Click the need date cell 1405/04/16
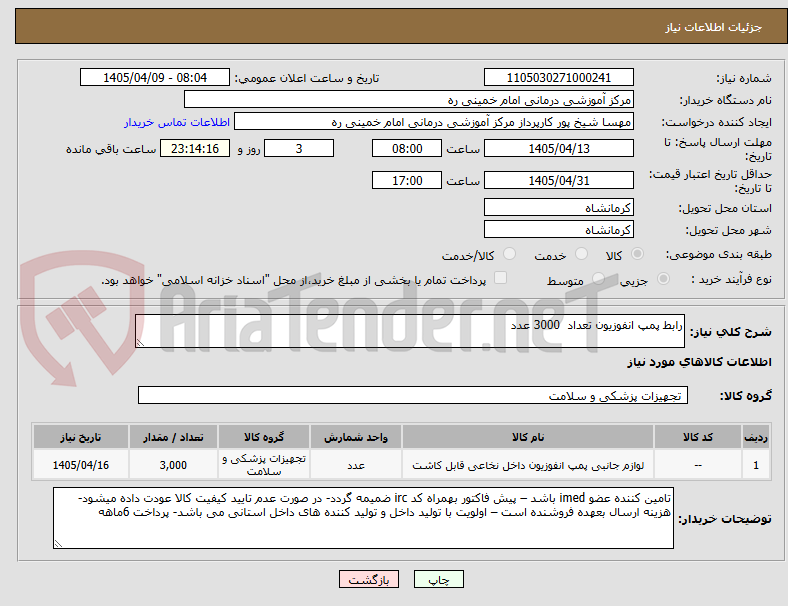Viewport: 788px width, 606px height. coord(80,465)
